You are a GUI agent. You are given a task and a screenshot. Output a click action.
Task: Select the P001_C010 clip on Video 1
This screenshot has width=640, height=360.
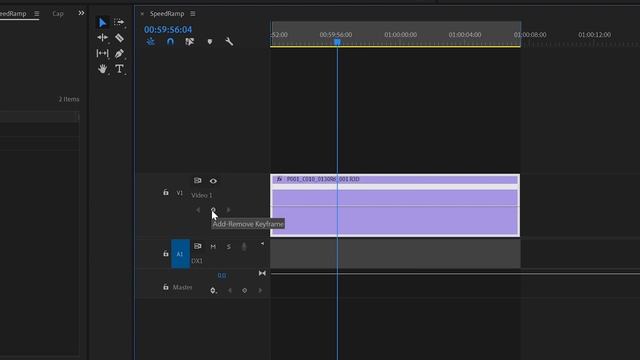coord(395,205)
